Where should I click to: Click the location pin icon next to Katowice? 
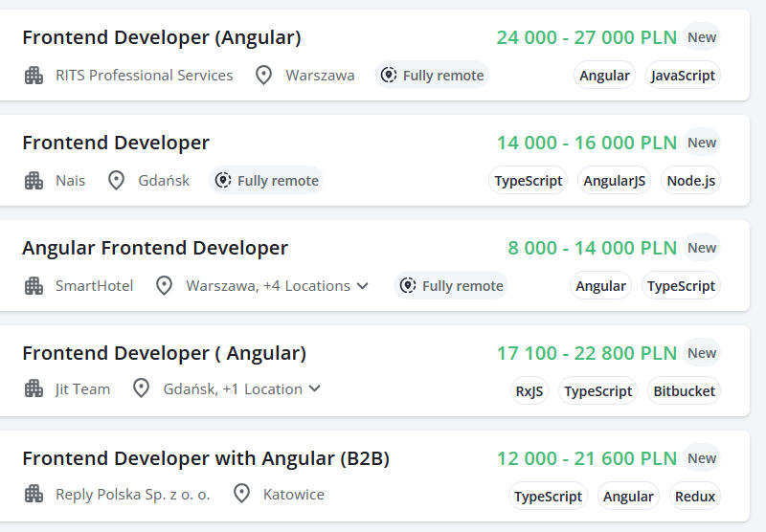(242, 494)
